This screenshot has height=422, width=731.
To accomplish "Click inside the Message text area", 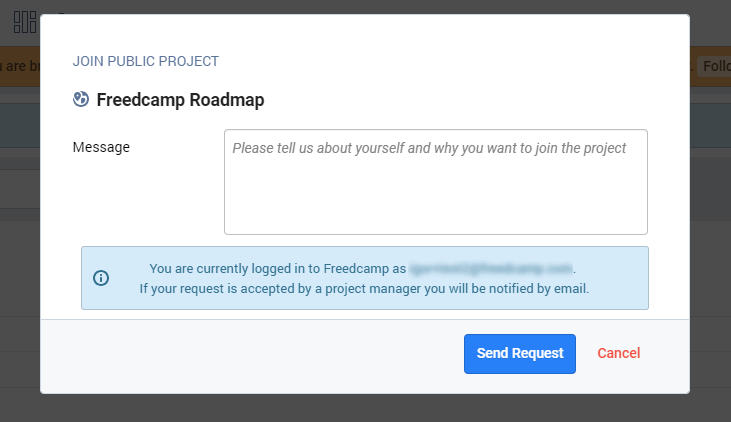I will pyautogui.click(x=435, y=182).
